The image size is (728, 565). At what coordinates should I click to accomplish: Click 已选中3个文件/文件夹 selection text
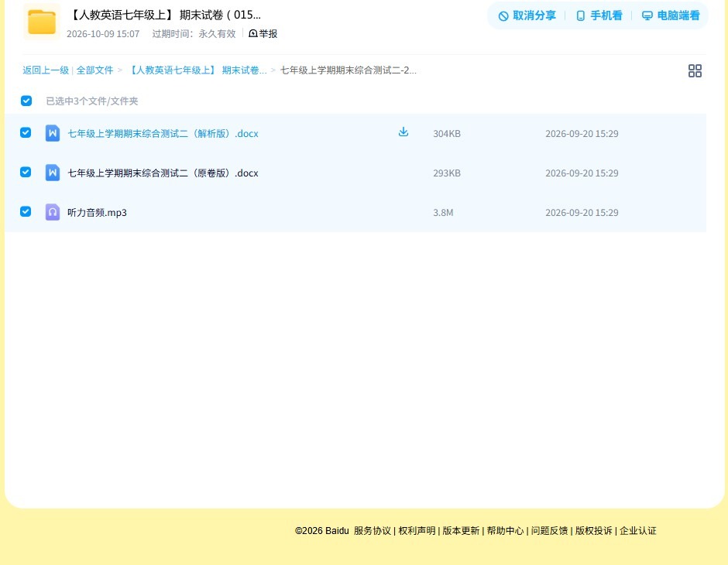pyautogui.click(x=92, y=101)
